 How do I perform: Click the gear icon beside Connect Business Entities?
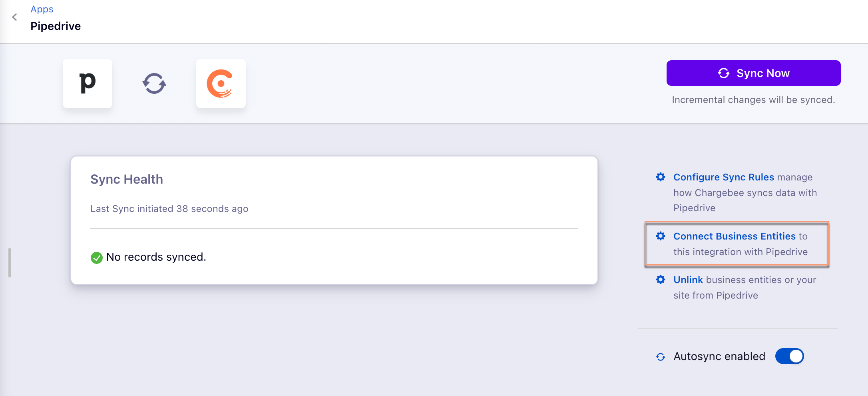click(661, 236)
